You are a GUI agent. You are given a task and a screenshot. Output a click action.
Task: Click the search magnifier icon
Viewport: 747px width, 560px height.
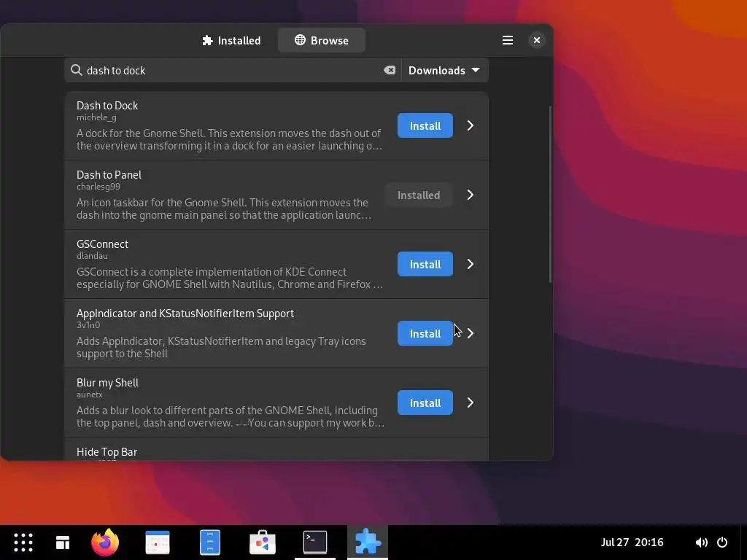pos(76,71)
